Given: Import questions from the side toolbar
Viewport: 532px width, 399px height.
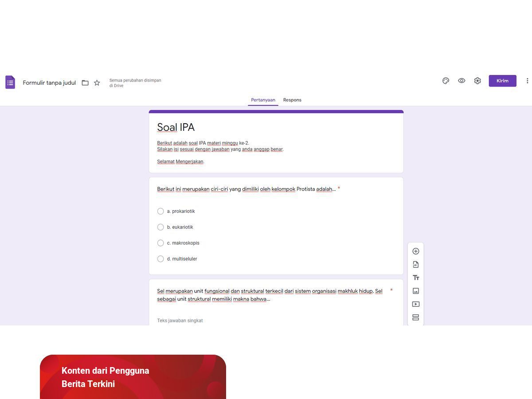Looking at the screenshot, I should pos(415,265).
